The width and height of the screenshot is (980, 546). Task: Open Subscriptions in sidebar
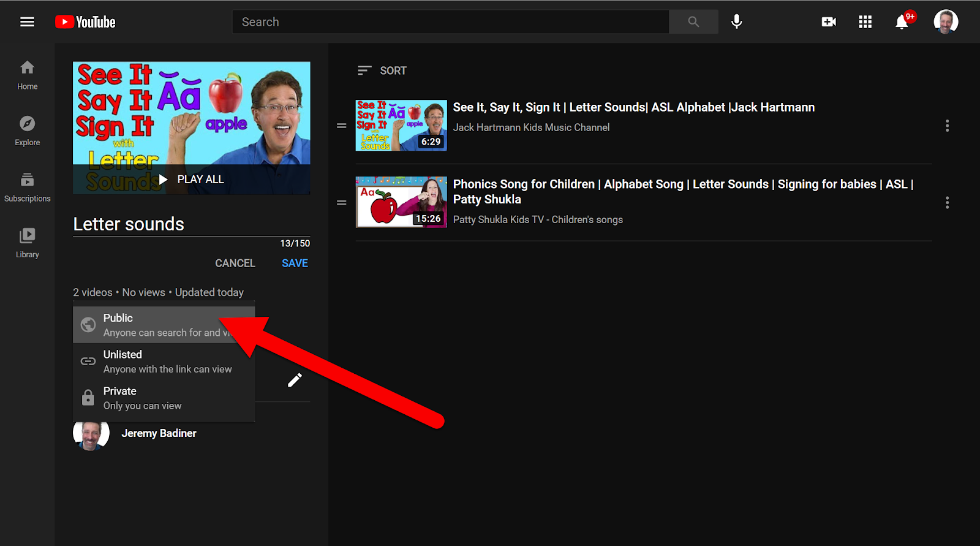coord(27,188)
